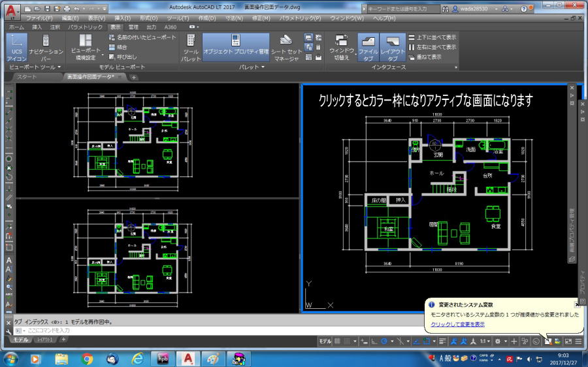Click the command line input field

219,330
